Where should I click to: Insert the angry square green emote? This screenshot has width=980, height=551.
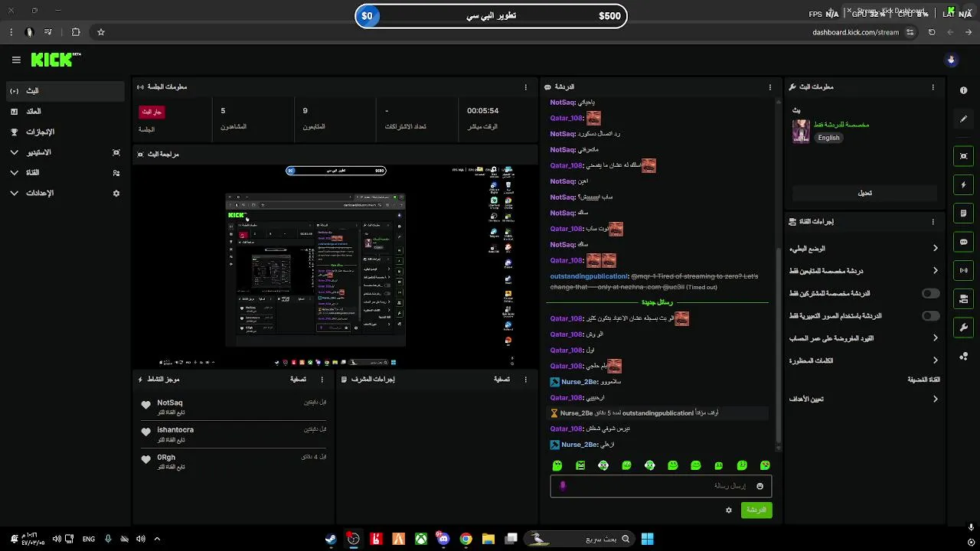tap(580, 465)
